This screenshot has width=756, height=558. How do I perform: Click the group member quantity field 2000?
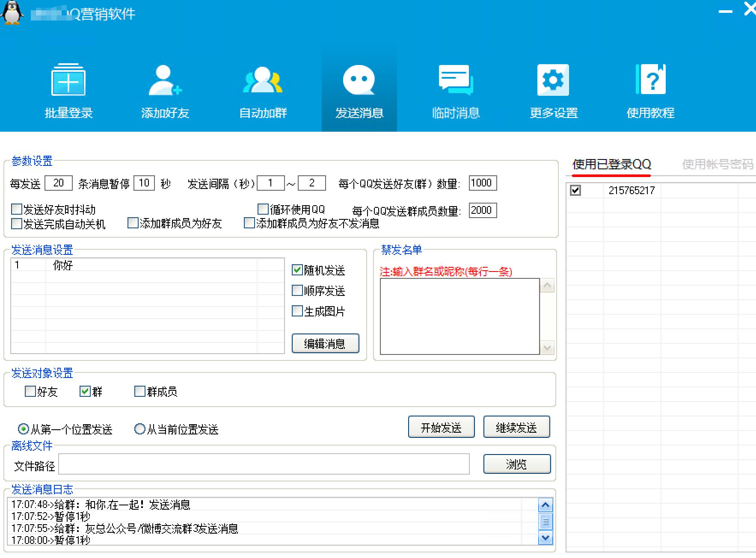[483, 210]
